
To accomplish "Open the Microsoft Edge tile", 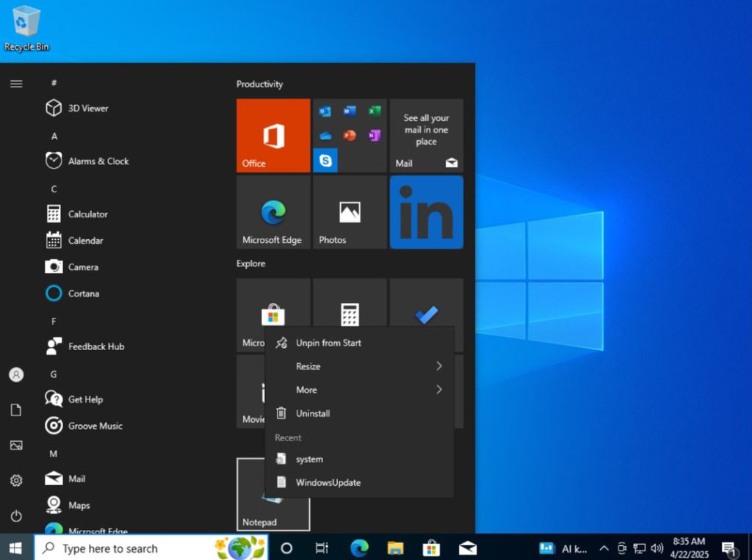I will 273,212.
